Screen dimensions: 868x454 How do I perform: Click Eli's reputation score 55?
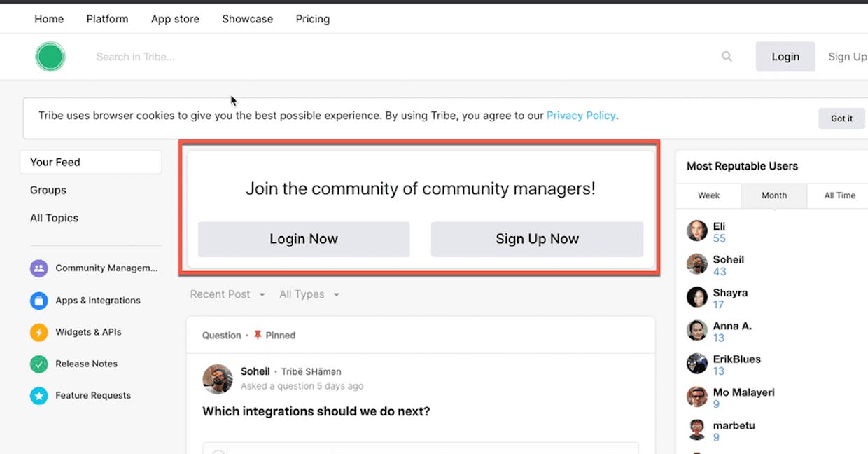[x=720, y=238]
